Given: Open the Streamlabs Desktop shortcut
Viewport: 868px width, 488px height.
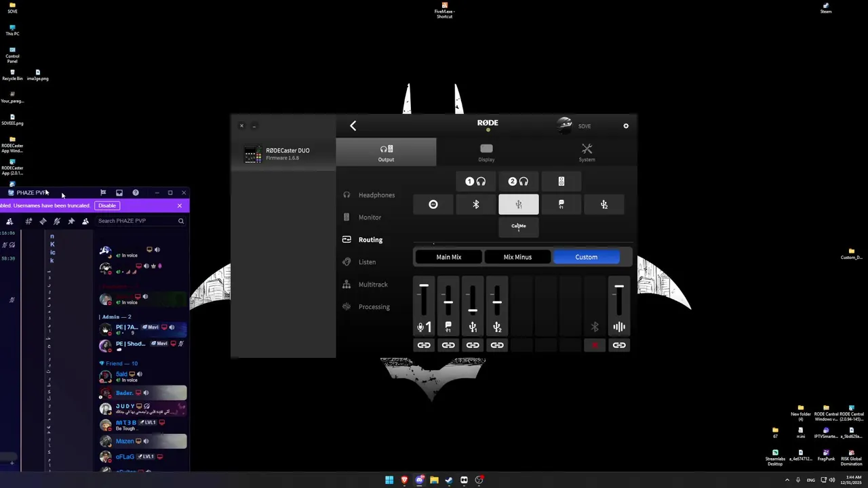Looking at the screenshot, I should [775, 457].
